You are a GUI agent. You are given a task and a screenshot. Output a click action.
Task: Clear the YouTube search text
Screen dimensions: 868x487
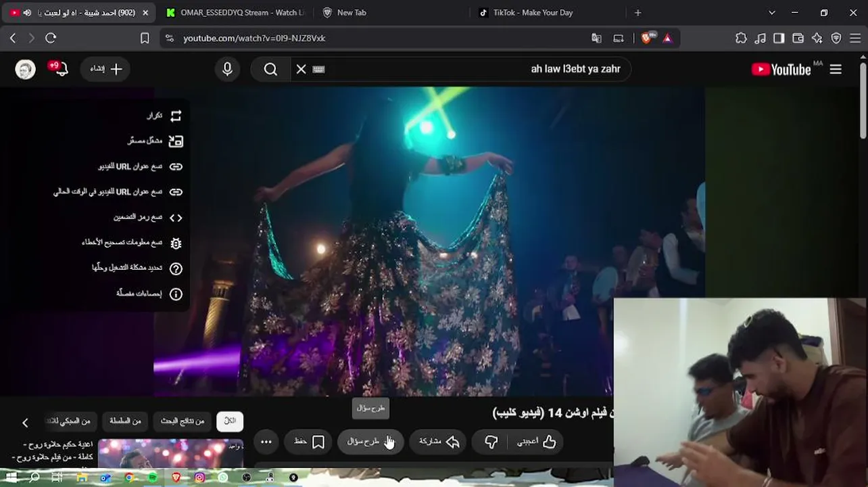(301, 69)
